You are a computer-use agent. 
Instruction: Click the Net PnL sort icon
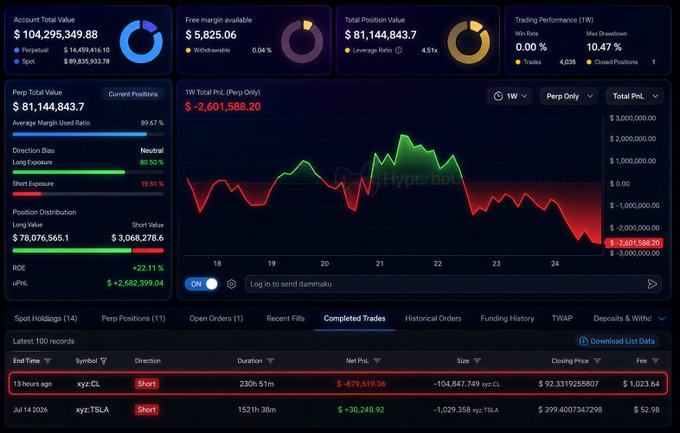377,361
